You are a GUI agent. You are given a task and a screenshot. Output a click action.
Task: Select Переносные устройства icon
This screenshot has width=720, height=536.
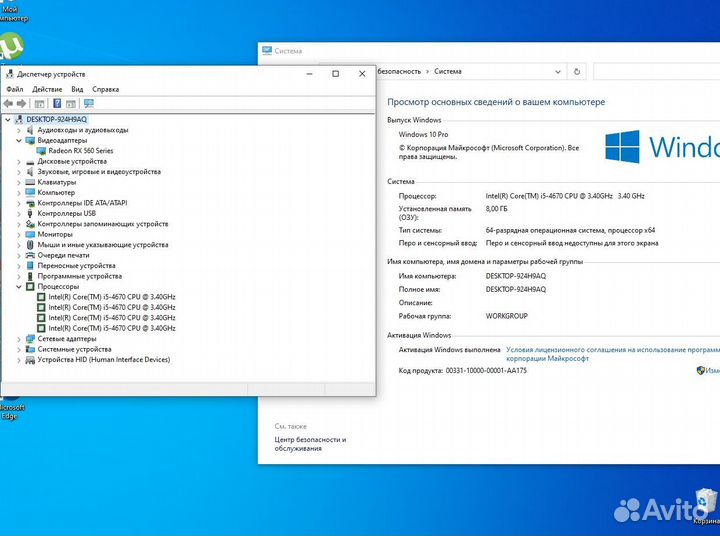tap(30, 265)
